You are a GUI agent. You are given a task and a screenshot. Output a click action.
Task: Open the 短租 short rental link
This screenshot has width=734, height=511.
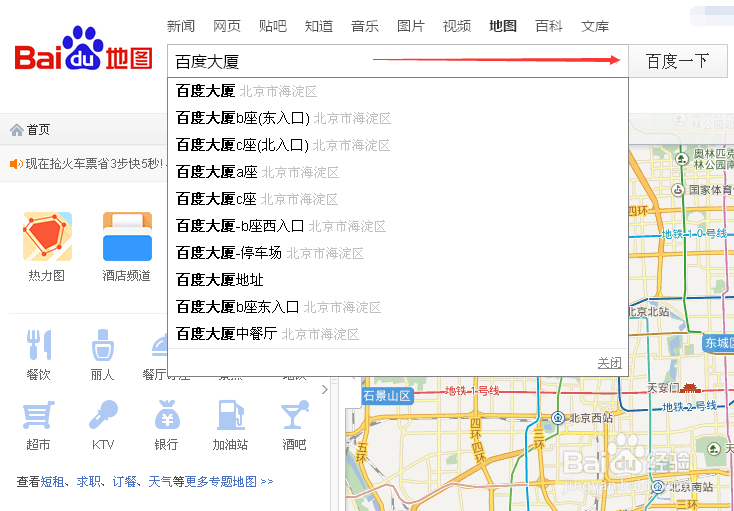(x=52, y=482)
